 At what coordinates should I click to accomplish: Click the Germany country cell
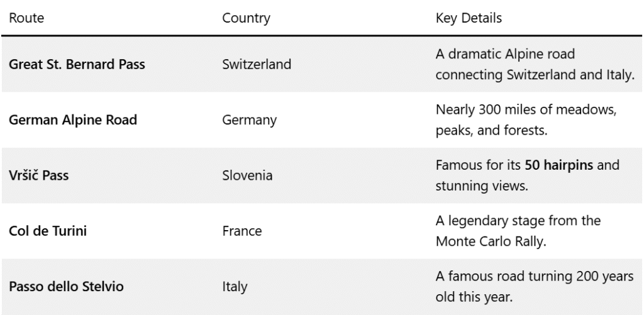click(250, 119)
